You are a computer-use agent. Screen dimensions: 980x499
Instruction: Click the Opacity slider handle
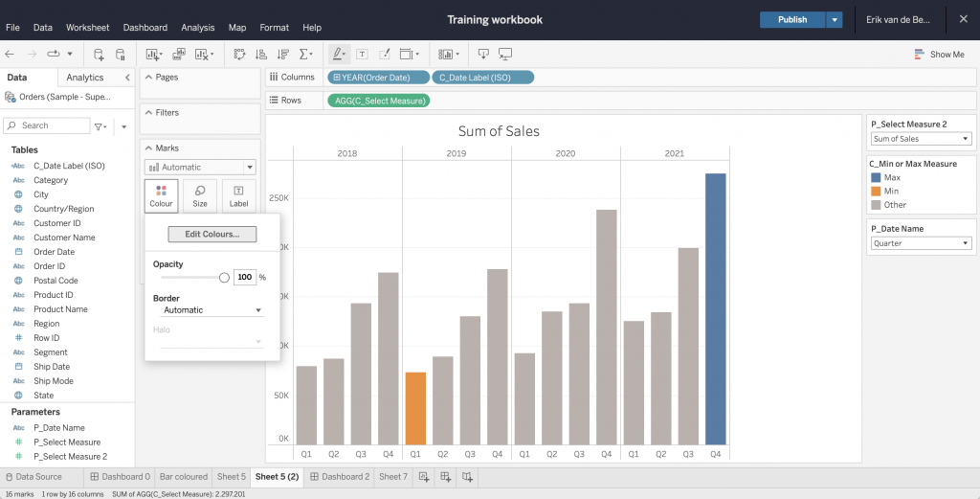coord(224,277)
